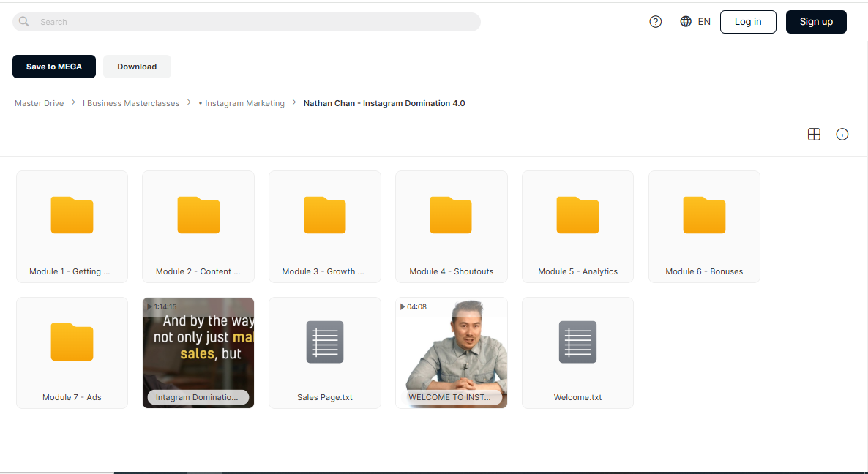This screenshot has height=474, width=868.
Task: Click the Module 2 - Content label
Action: coord(198,271)
